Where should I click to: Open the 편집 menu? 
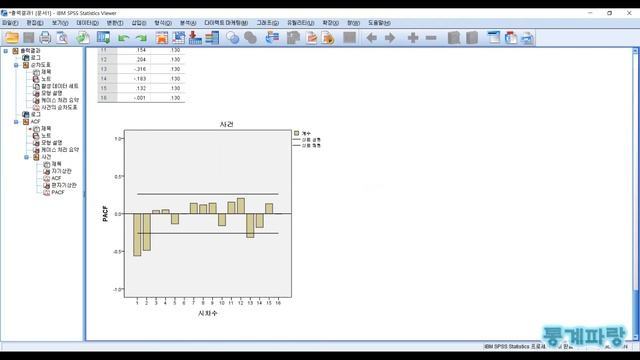[35, 23]
